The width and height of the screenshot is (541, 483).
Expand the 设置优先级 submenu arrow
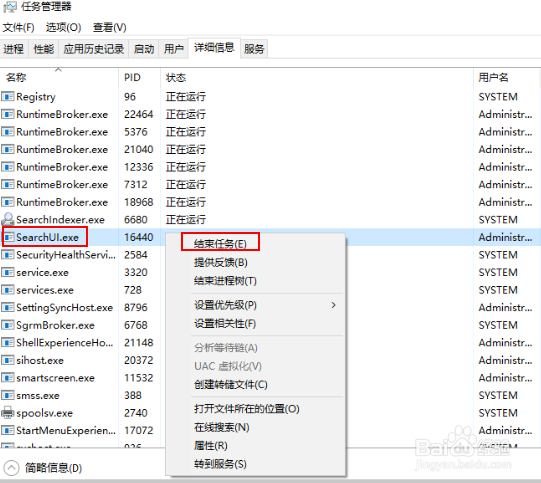pyautogui.click(x=333, y=305)
